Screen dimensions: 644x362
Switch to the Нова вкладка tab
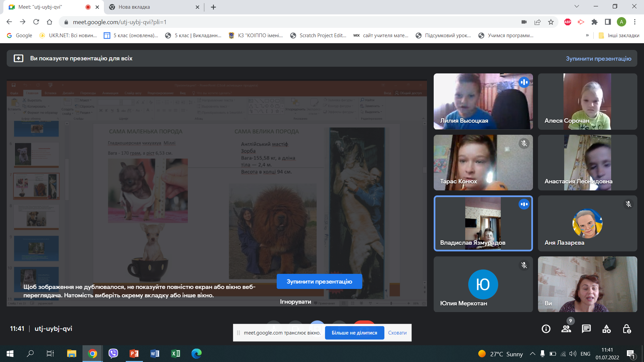click(x=134, y=7)
